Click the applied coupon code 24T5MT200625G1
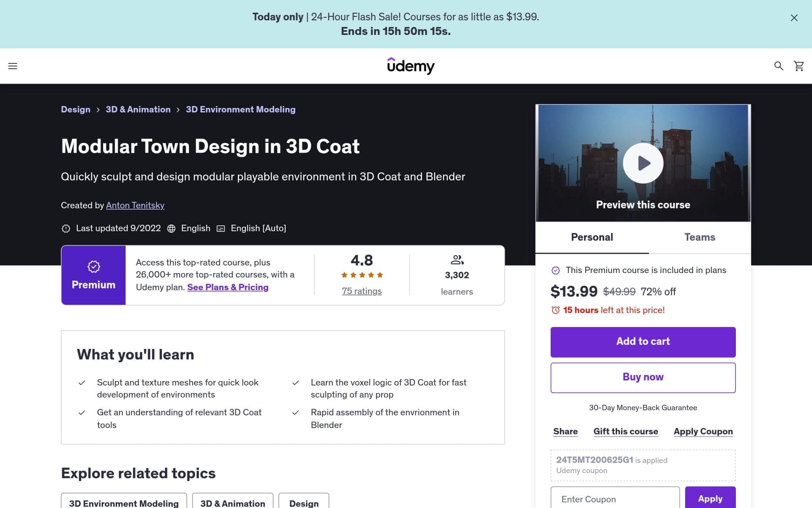Image resolution: width=812 pixels, height=508 pixels. click(x=594, y=460)
